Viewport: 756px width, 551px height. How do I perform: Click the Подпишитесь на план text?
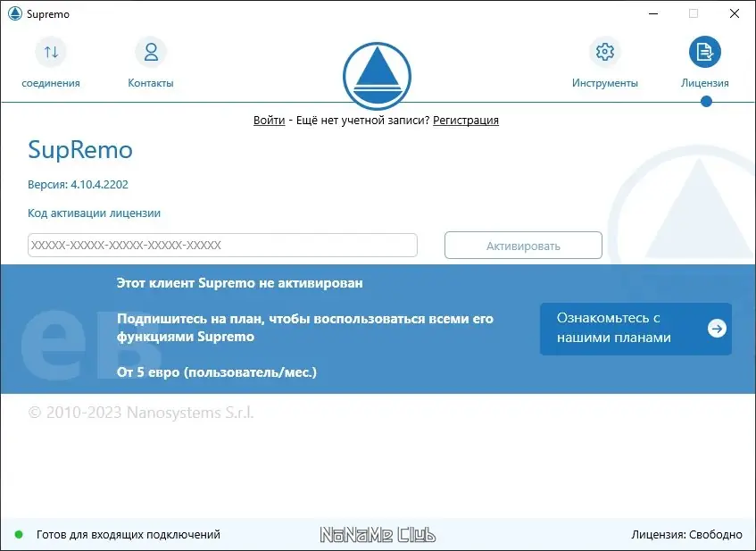pos(304,328)
